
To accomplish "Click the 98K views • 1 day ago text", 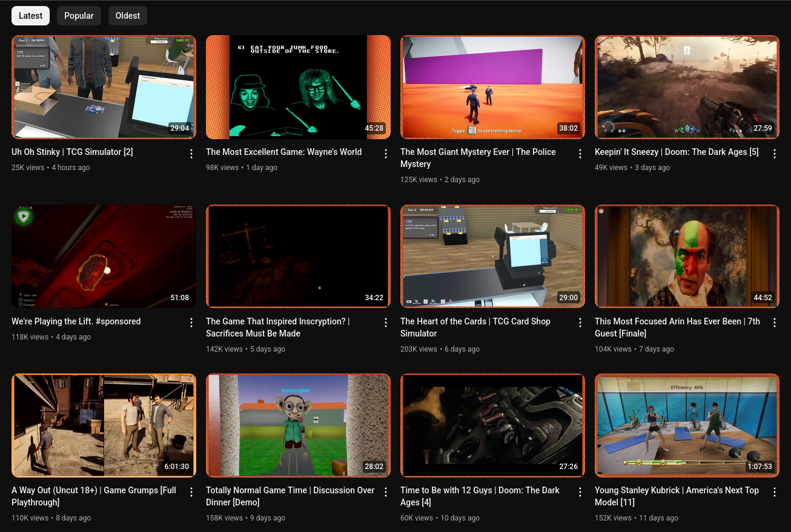I will (x=242, y=167).
